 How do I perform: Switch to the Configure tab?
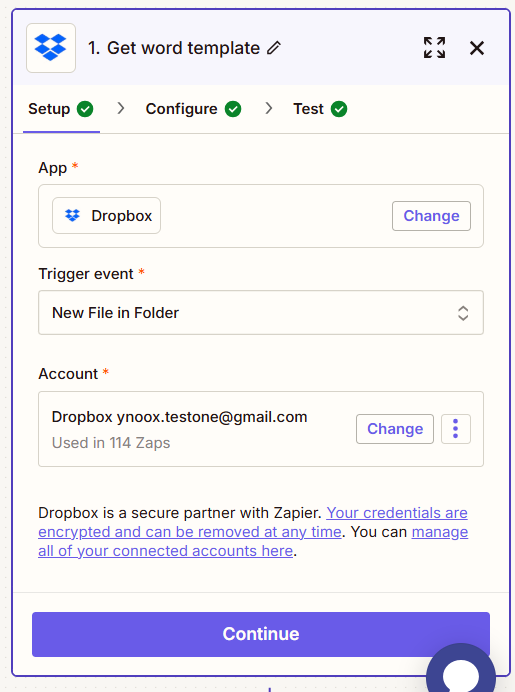tap(193, 109)
